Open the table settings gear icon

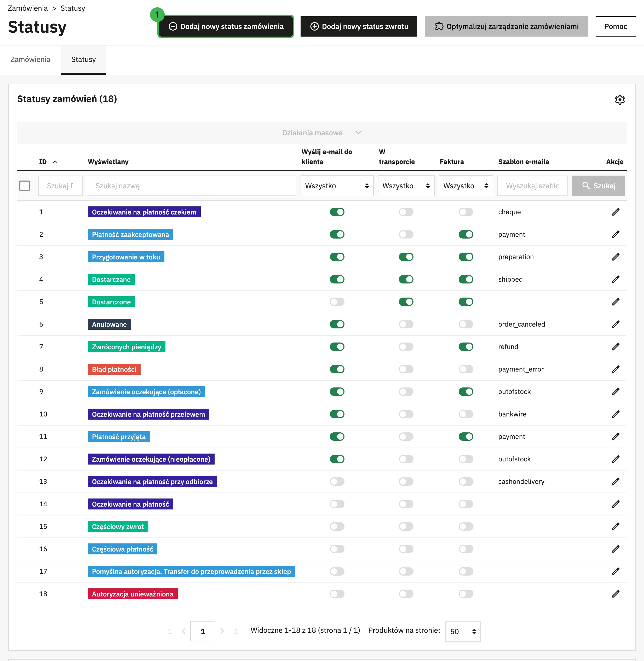[x=619, y=100]
